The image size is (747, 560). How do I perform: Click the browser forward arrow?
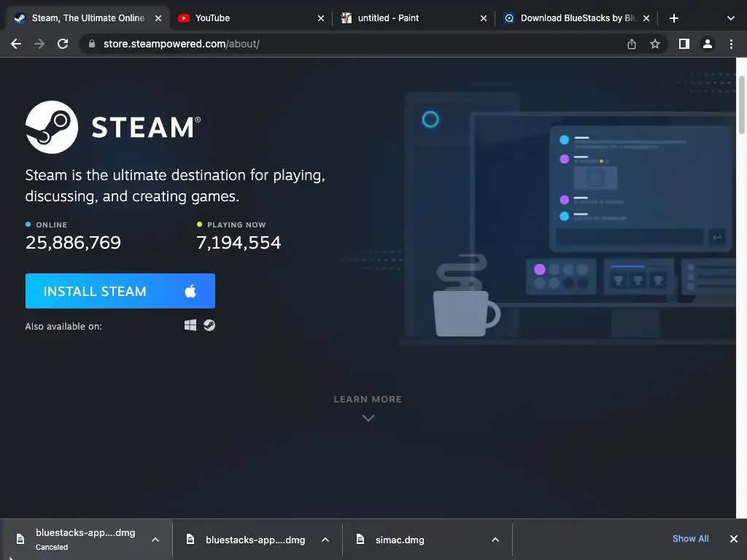39,44
